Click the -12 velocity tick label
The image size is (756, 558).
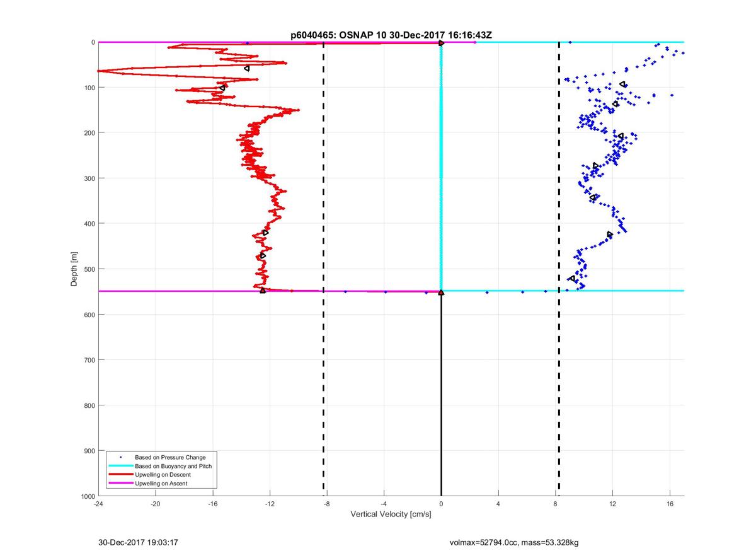click(270, 504)
